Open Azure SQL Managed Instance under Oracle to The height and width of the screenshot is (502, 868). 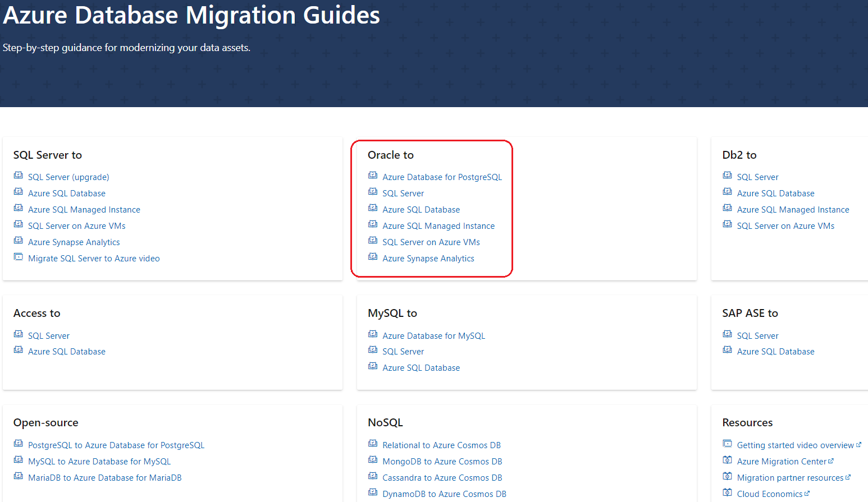pyautogui.click(x=438, y=226)
